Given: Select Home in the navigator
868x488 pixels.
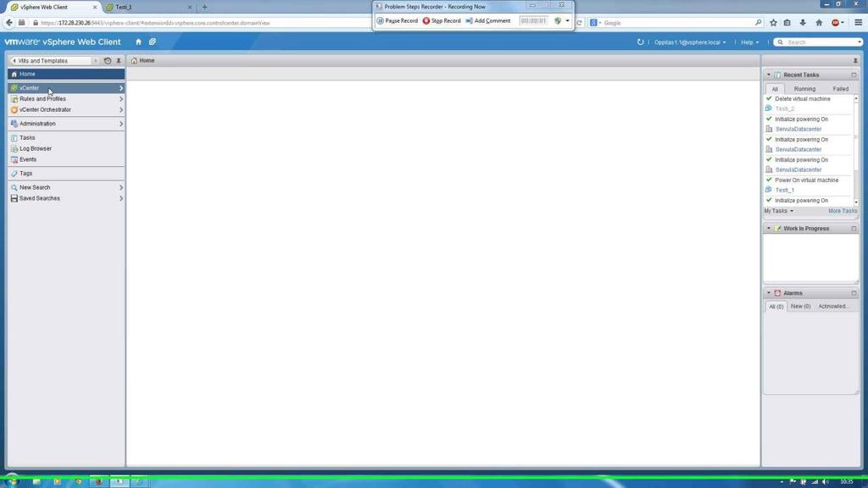Looking at the screenshot, I should (x=66, y=75).
